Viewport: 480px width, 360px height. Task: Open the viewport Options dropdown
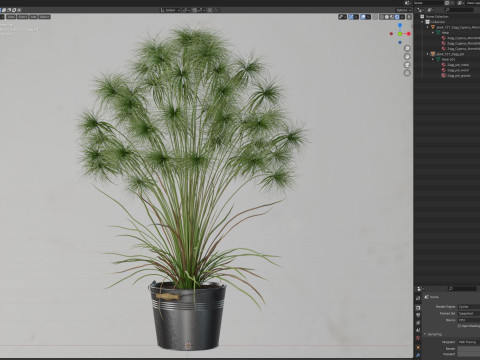pos(404,10)
